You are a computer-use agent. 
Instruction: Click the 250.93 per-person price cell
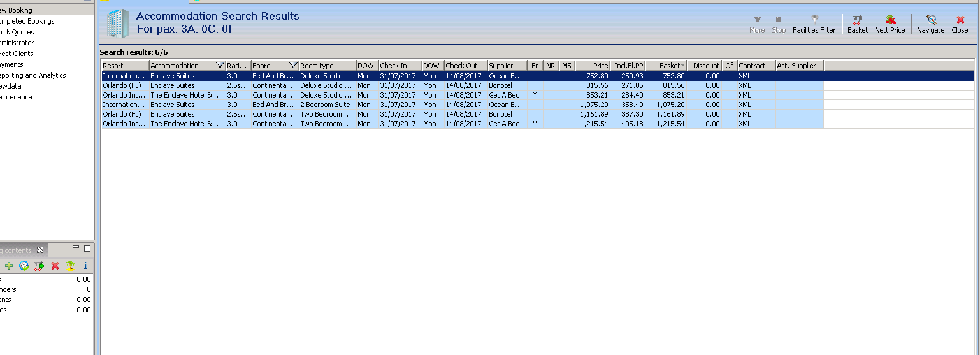tap(628, 76)
